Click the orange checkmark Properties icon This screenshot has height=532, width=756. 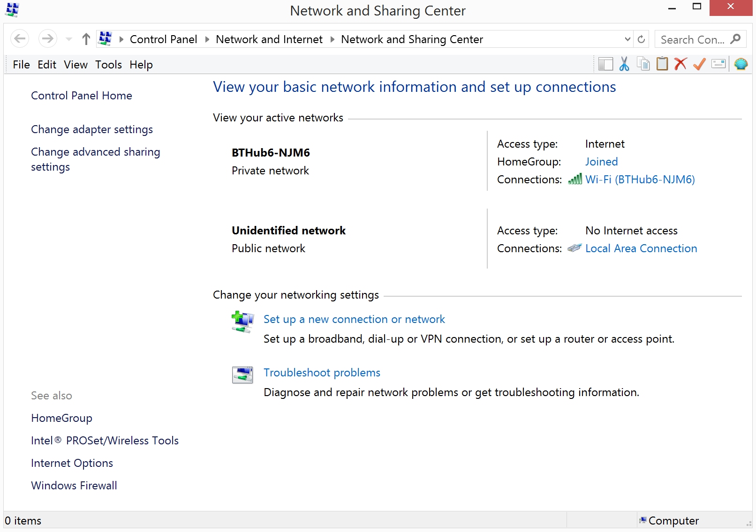pos(699,64)
